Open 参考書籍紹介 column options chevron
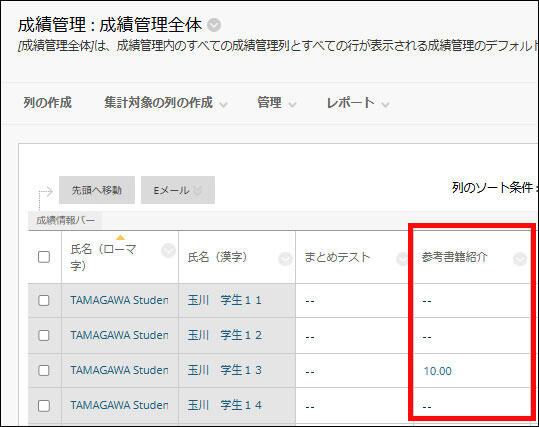 [x=520, y=259]
